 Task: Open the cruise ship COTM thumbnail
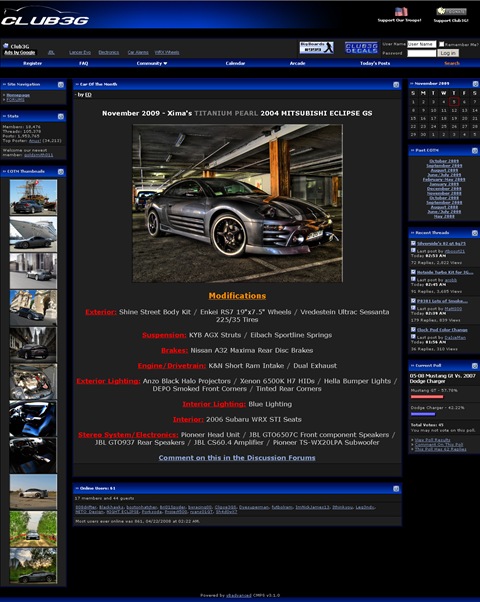33,234
